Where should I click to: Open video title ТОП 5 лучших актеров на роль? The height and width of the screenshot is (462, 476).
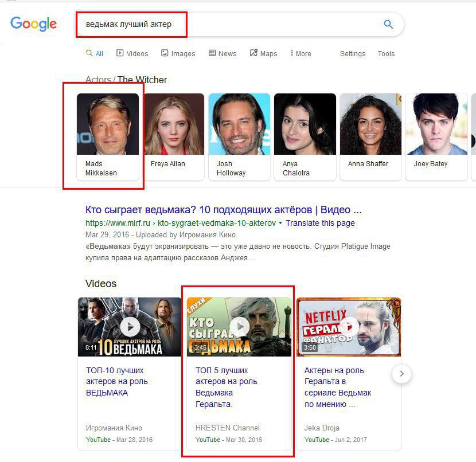click(226, 387)
